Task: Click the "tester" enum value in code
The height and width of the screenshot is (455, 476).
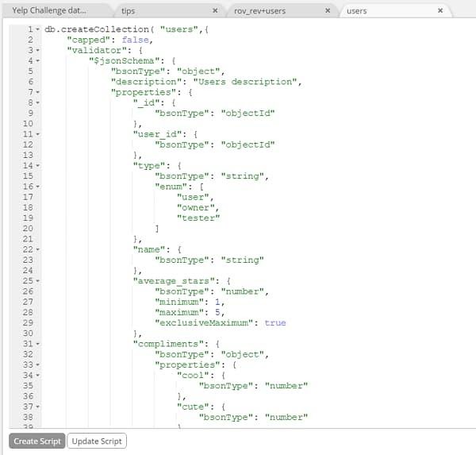Action: 198,218
